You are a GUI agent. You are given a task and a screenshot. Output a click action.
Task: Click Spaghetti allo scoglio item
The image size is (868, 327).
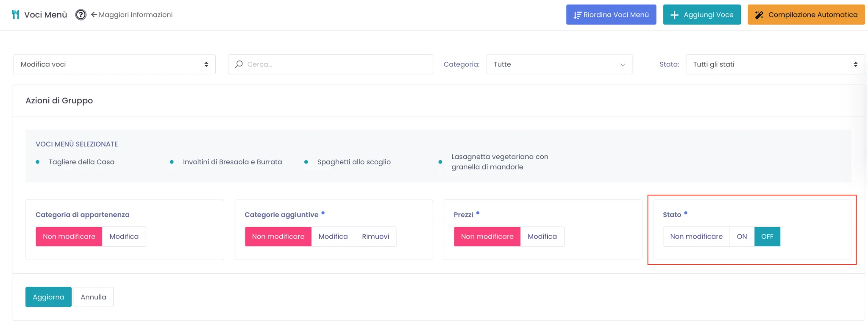(x=354, y=162)
